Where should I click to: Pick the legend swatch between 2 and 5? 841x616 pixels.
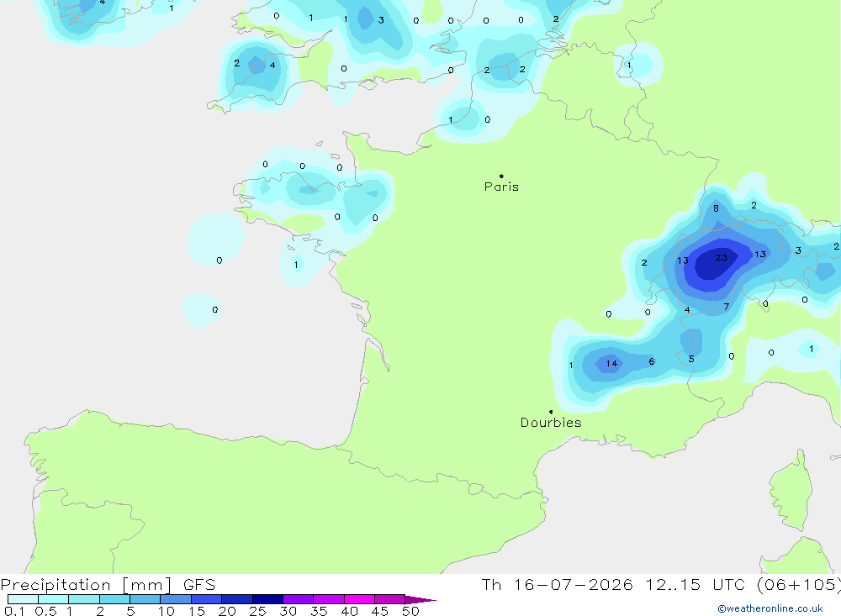[114, 599]
